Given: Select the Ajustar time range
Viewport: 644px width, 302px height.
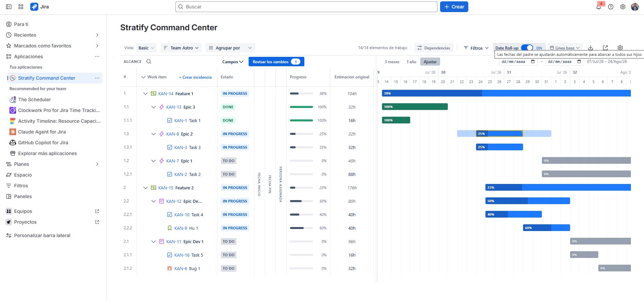Looking at the screenshot, I should (x=430, y=62).
